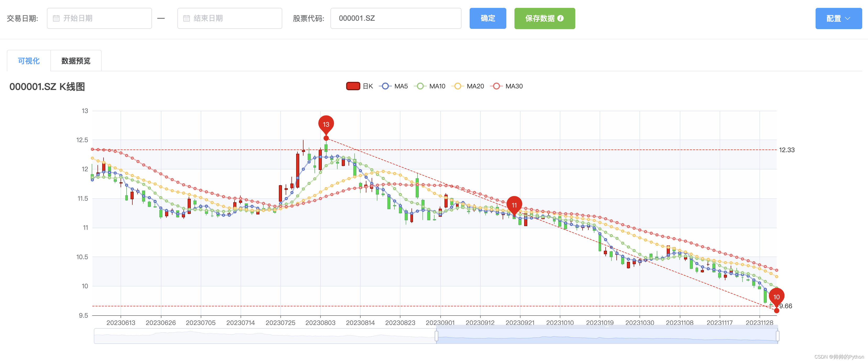Click the 20231108 x-axis date label
The width and height of the screenshot is (868, 362).
tap(680, 323)
